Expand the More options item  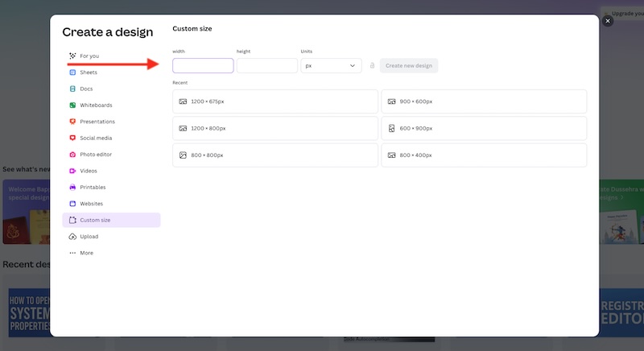(85, 253)
